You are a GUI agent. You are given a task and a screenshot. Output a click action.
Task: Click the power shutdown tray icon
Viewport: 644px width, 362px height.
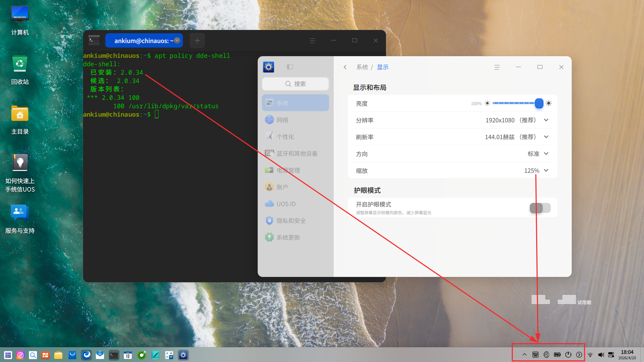tap(568, 355)
